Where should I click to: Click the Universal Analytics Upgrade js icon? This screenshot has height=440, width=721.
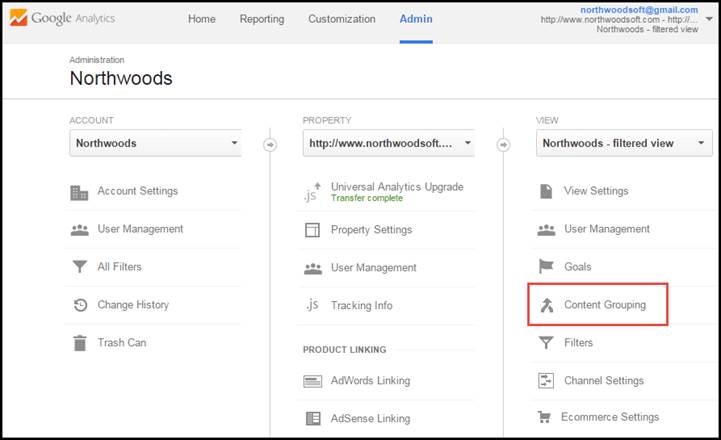[312, 192]
